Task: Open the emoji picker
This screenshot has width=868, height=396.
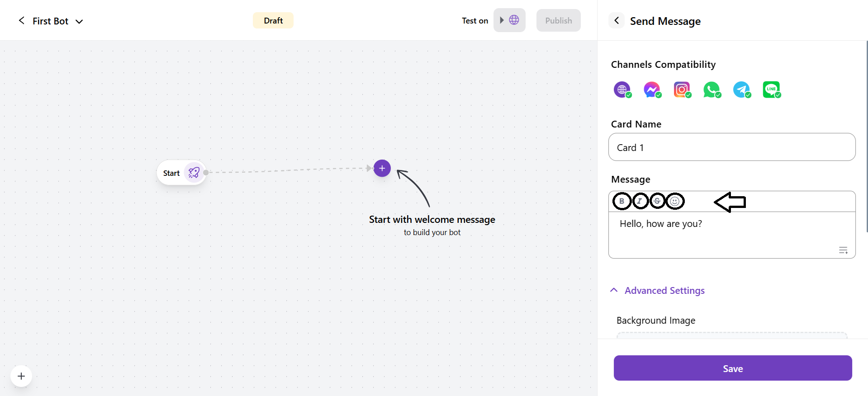Action: click(x=675, y=201)
